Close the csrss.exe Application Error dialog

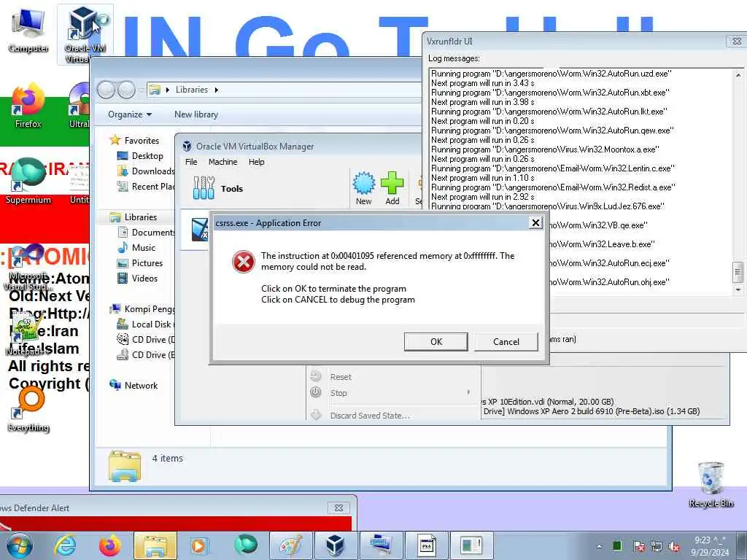tap(535, 222)
